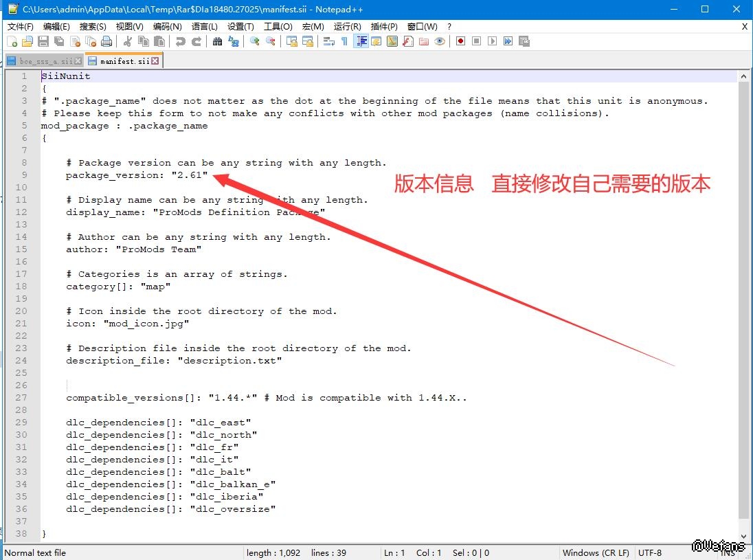Screen dimensions: 753x560
Task: Open the 设置(T) menu
Action: [240, 26]
